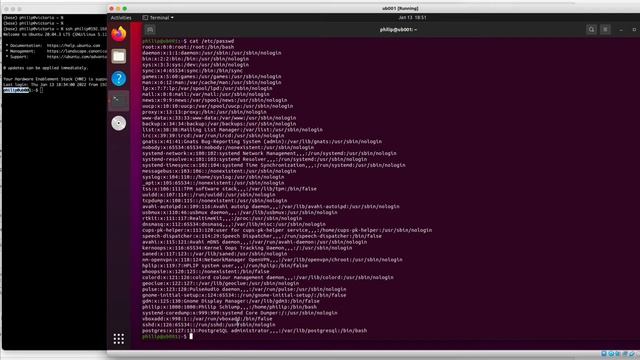This screenshot has height=360, width=640.
Task: Click Welcome to Ubuntu line in left terminal
Action: [55, 35]
